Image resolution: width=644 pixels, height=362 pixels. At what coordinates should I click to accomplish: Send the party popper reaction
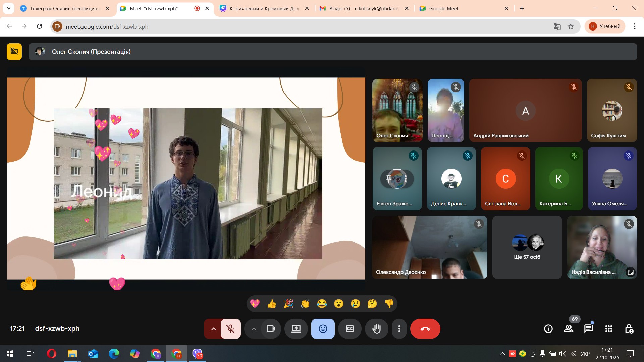point(288,304)
